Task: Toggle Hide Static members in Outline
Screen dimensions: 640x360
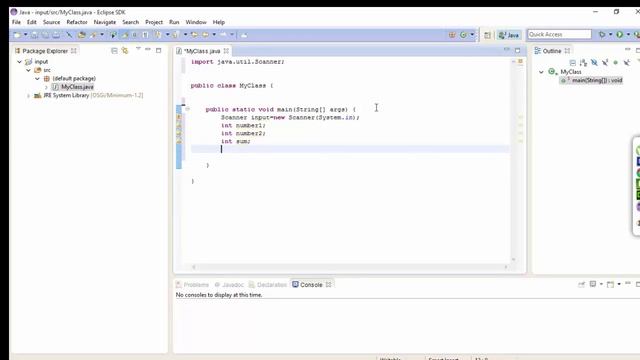Action: 605,62
